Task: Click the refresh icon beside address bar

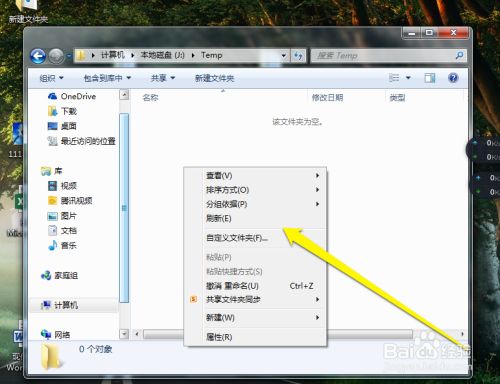Action: point(298,56)
